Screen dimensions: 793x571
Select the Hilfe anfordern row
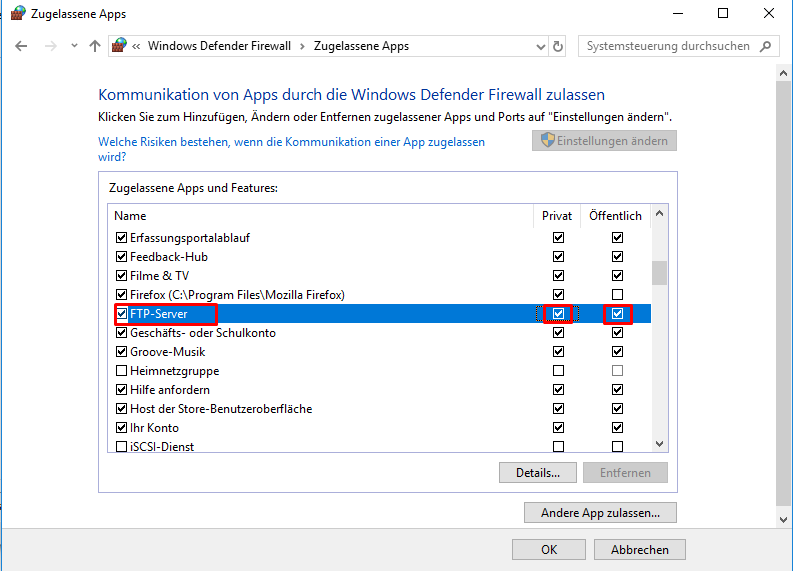[x=379, y=389]
